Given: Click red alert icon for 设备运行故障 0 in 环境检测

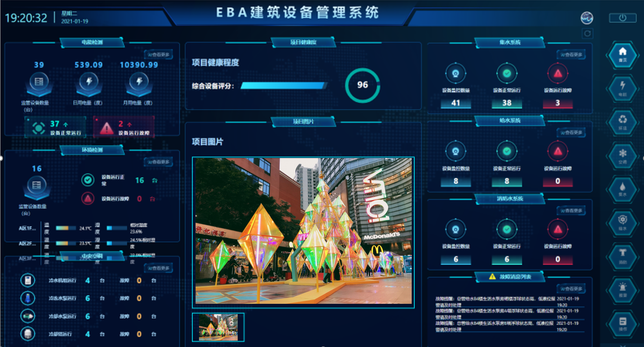Looking at the screenshot, I should pyautogui.click(x=88, y=199).
